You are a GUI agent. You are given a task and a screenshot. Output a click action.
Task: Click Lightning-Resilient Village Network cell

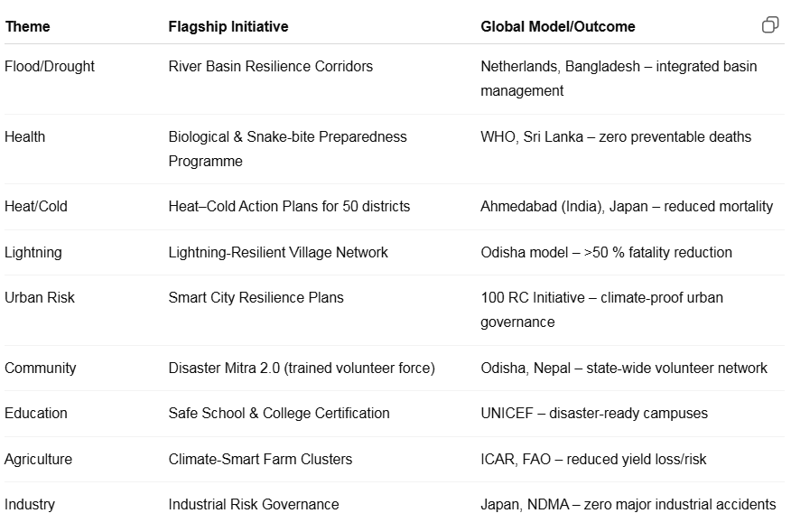(x=278, y=253)
